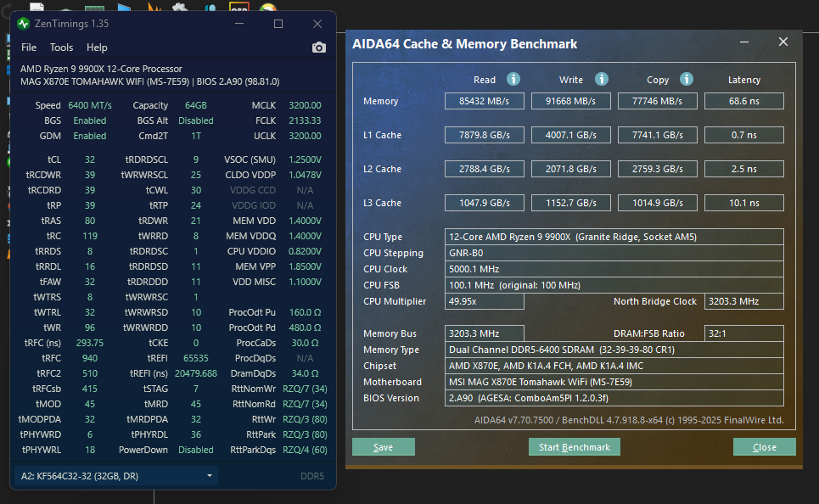Select the Memory Latency field 68.6 ns
Viewport: 819px width, 504px height.
click(x=744, y=101)
